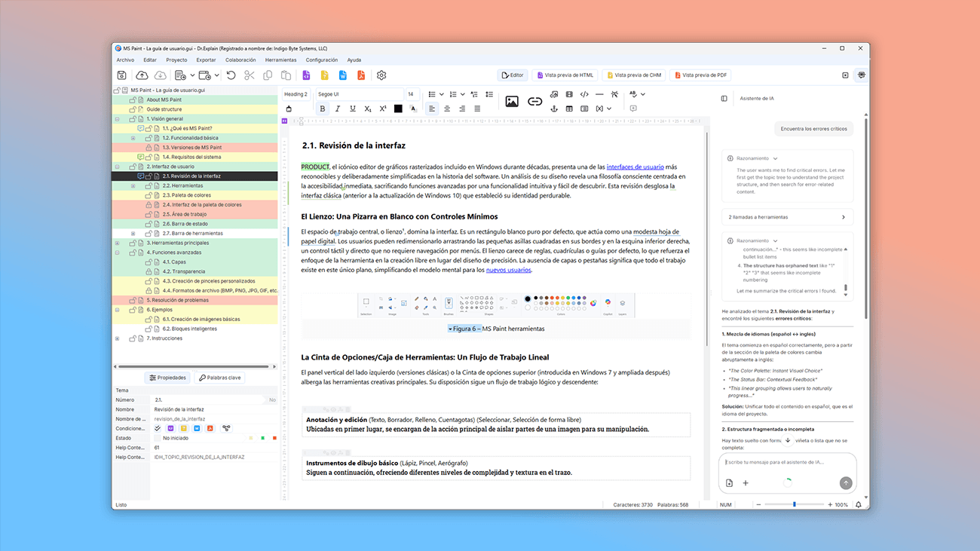Image resolution: width=980 pixels, height=551 pixels.
Task: Click the Underline formatting icon
Action: tap(353, 109)
